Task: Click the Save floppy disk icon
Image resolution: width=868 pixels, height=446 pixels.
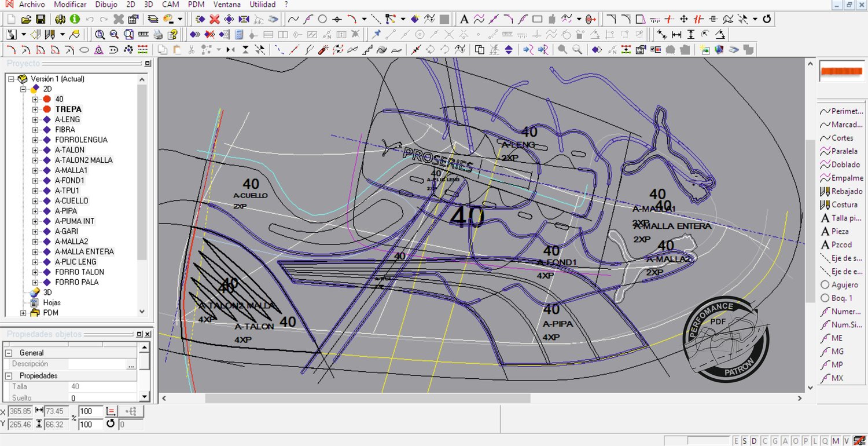Action: coord(41,19)
